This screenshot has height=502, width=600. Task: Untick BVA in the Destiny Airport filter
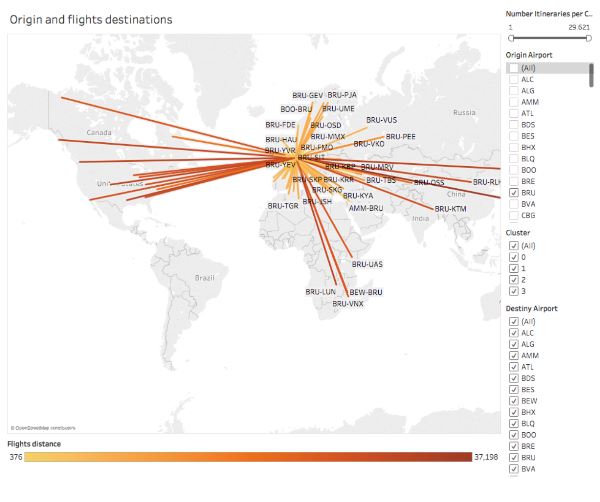click(514, 468)
